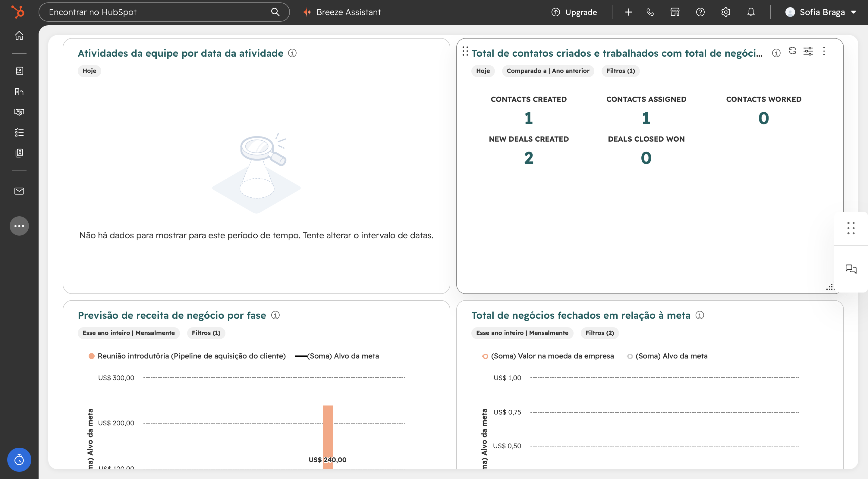868x479 pixels.
Task: Click the Filtros (2) pill
Action: pos(599,333)
